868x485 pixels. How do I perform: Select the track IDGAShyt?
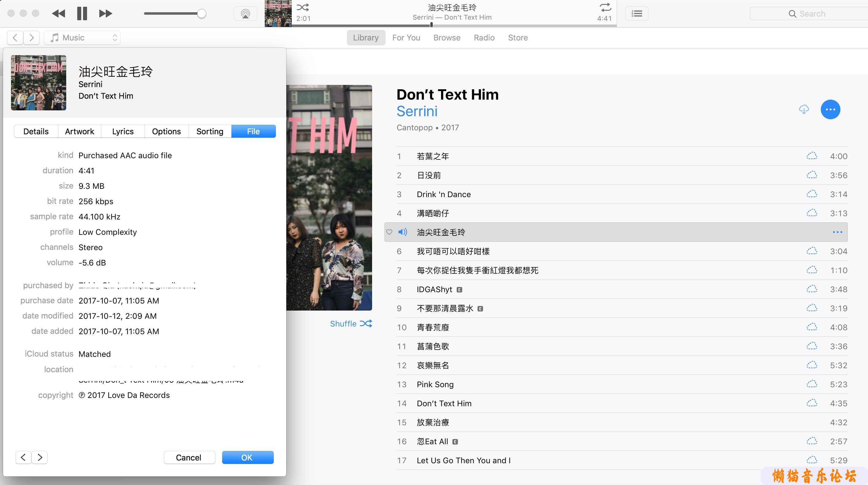pos(622,289)
